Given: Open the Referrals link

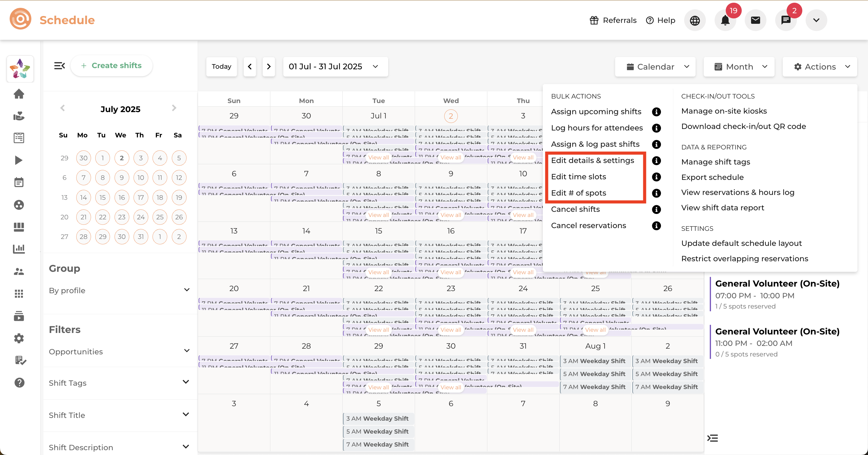Looking at the screenshot, I should (x=613, y=20).
